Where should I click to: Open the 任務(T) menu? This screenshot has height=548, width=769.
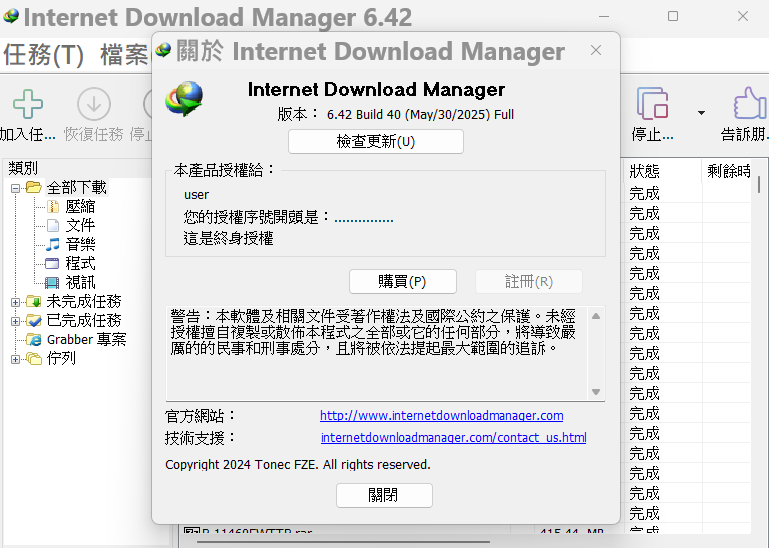coord(44,54)
